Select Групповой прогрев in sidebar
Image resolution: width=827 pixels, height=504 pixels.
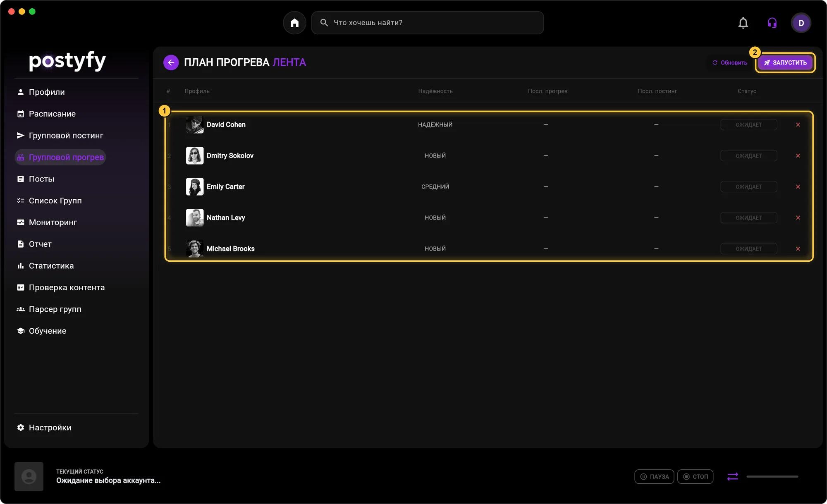tap(60, 157)
